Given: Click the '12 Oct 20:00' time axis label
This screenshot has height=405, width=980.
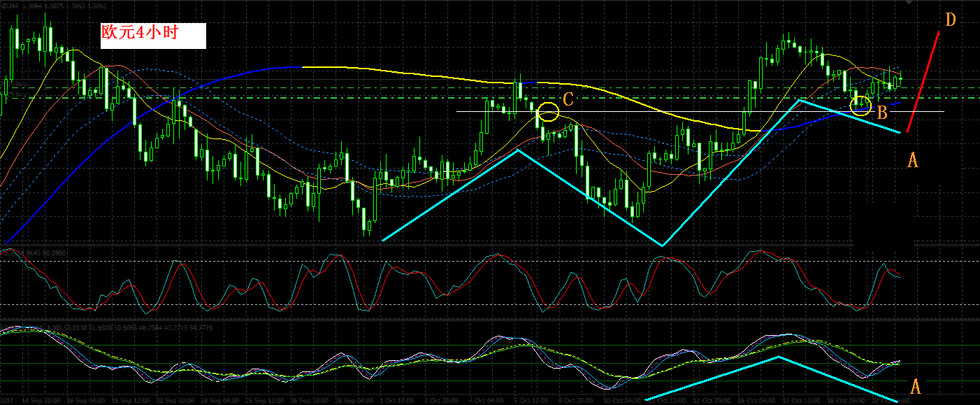Looking at the screenshot, I should point(712,400).
